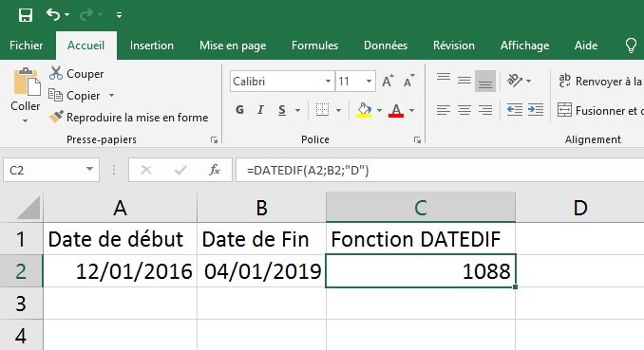
Task: Open the Aide tab
Action: 586,46
